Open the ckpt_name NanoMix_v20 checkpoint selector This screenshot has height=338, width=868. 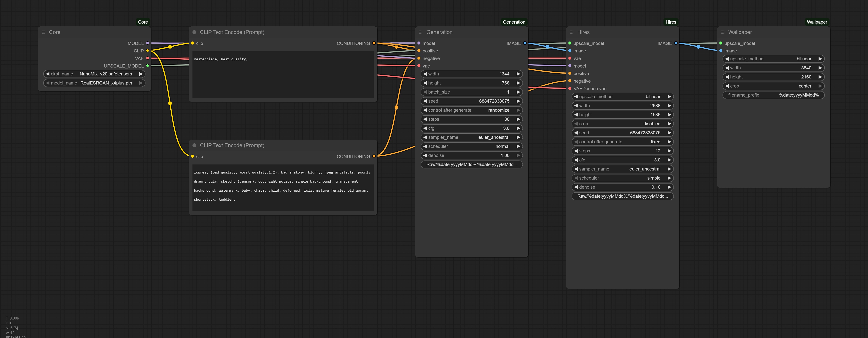point(94,74)
